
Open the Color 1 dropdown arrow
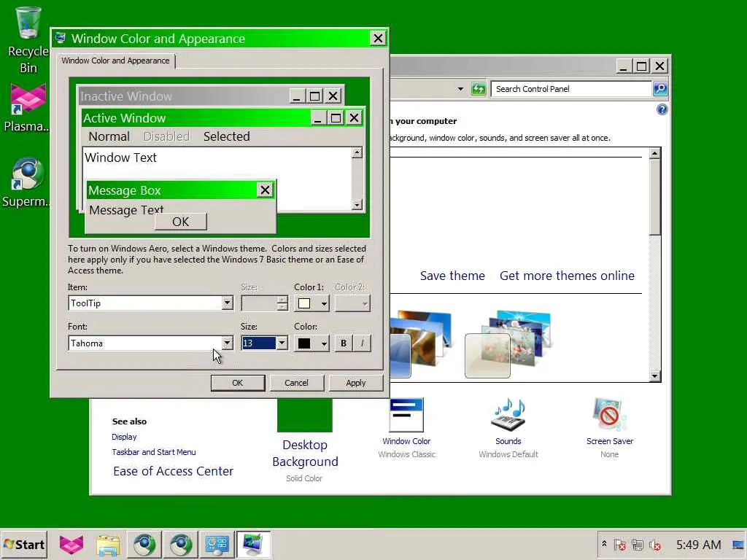(323, 303)
